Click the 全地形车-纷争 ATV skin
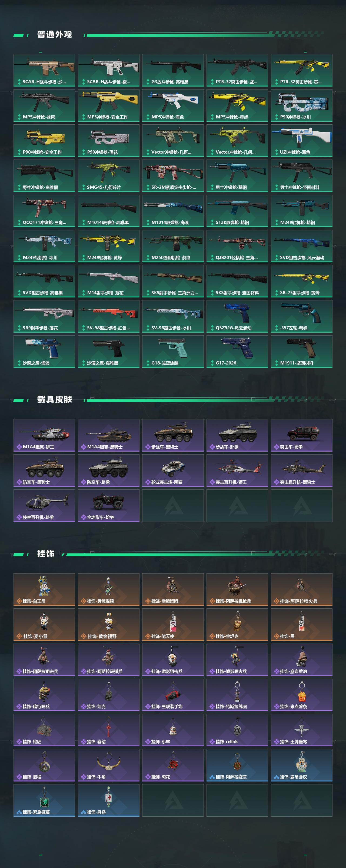 [x=108, y=506]
